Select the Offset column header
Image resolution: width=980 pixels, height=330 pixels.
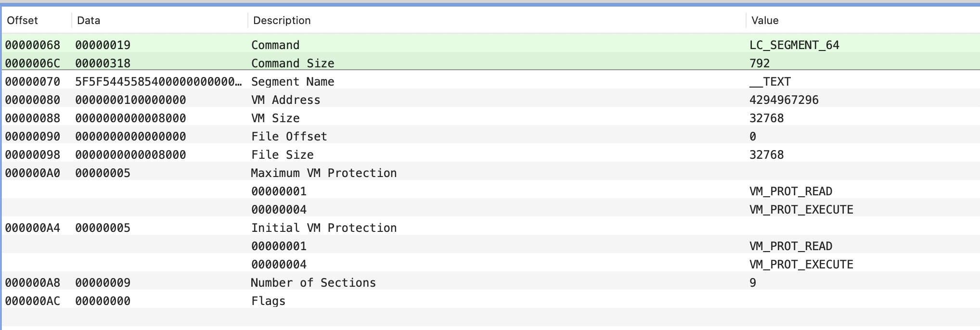(x=37, y=20)
